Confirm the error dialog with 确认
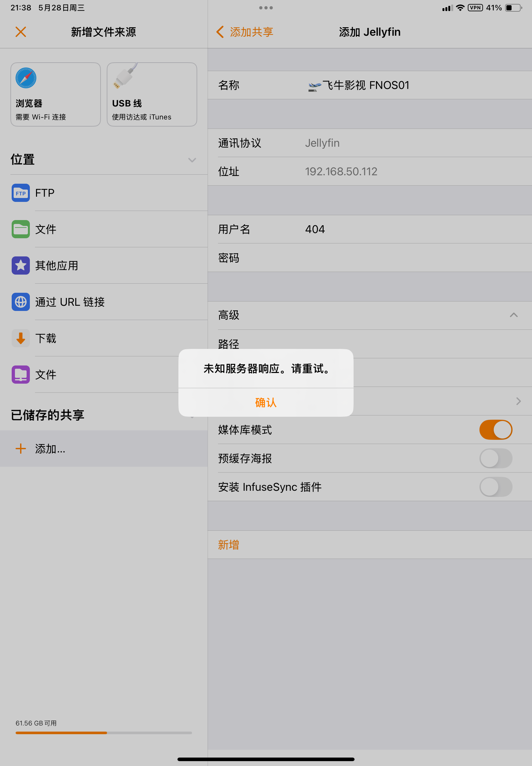 tap(266, 402)
